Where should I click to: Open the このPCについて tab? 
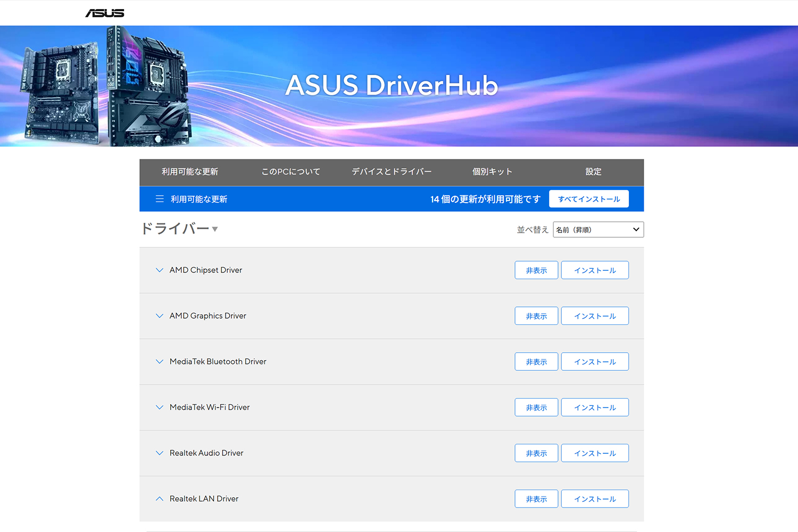(x=291, y=172)
